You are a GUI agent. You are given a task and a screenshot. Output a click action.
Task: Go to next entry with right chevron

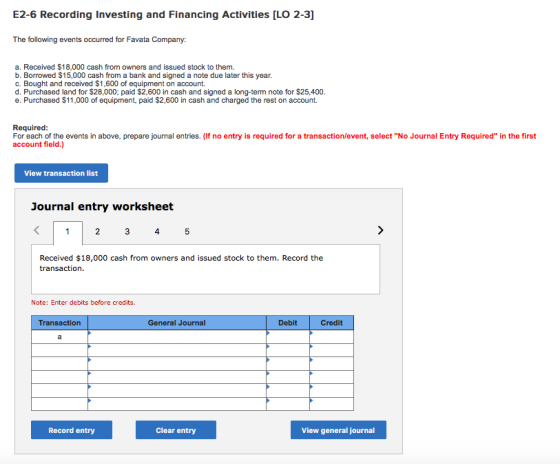coord(380,230)
